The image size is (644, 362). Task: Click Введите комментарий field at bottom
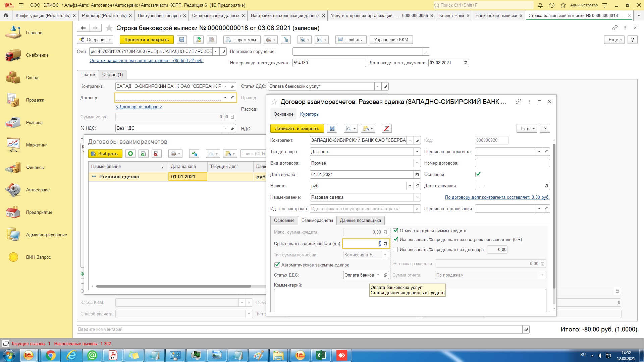point(299,329)
